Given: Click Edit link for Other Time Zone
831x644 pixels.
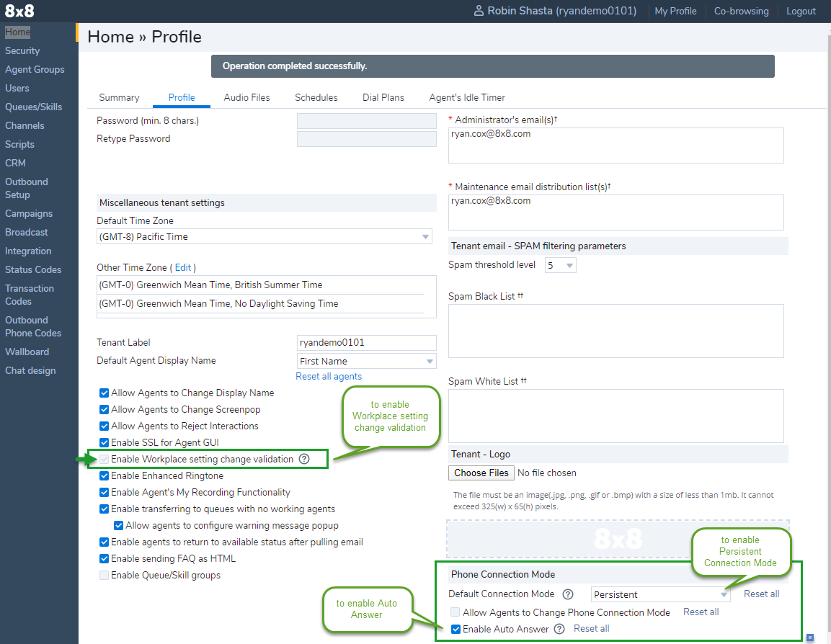Looking at the screenshot, I should 183,267.
